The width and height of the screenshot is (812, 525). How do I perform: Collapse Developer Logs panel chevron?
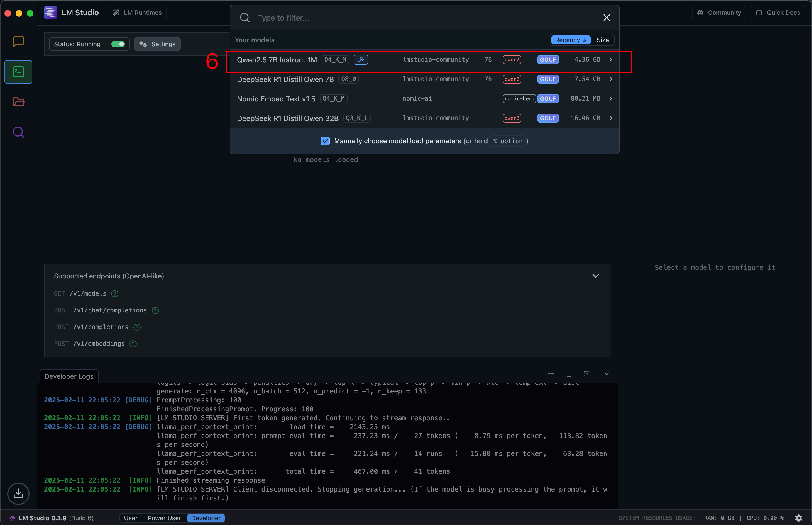pos(606,374)
